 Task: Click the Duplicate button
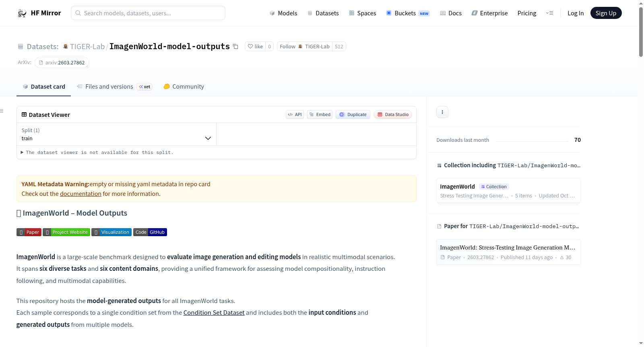(353, 114)
